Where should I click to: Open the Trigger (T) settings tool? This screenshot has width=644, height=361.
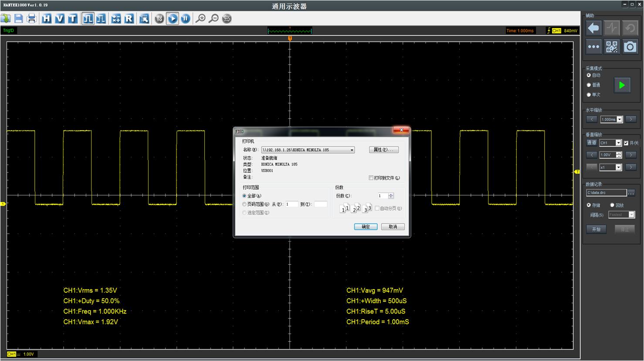pos(72,18)
